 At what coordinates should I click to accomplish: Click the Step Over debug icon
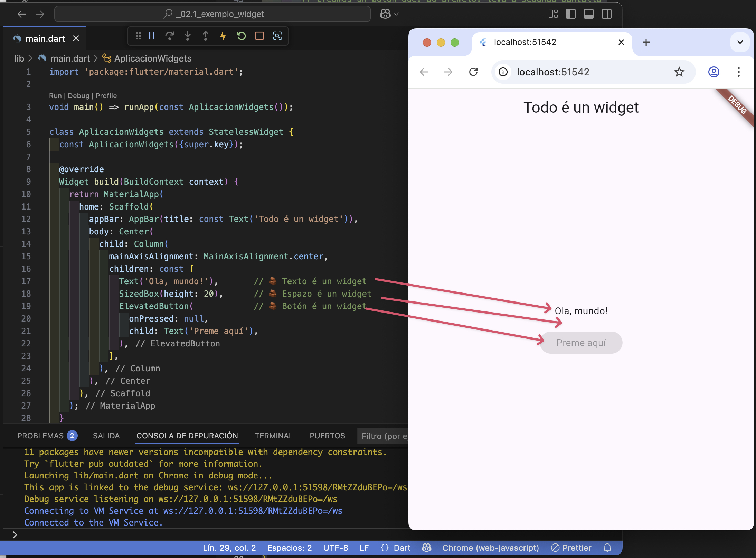170,36
